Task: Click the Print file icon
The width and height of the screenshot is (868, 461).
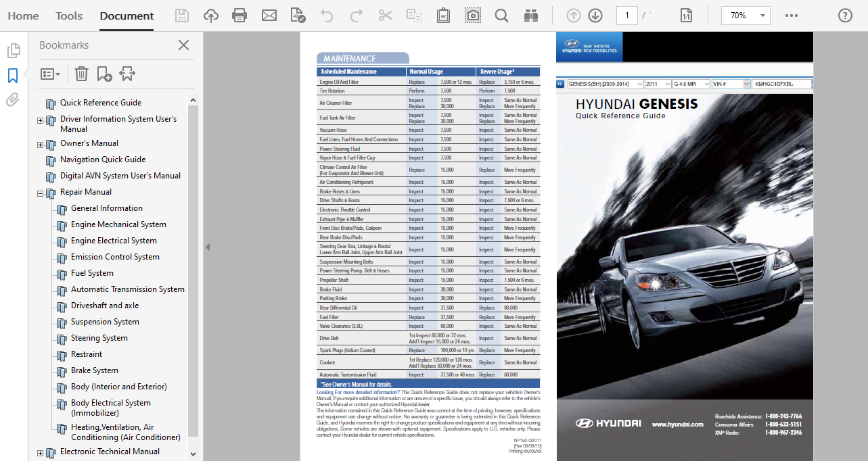Action: pos(239,16)
